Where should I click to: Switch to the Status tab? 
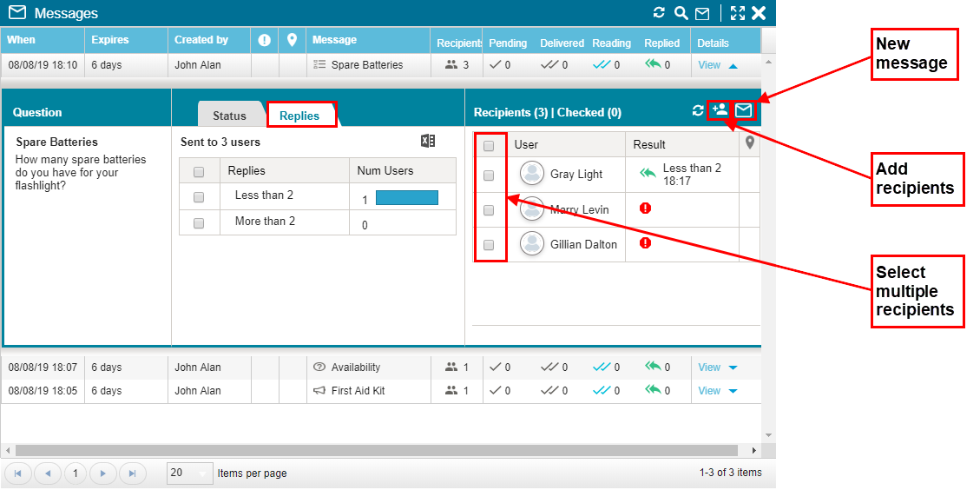(229, 116)
